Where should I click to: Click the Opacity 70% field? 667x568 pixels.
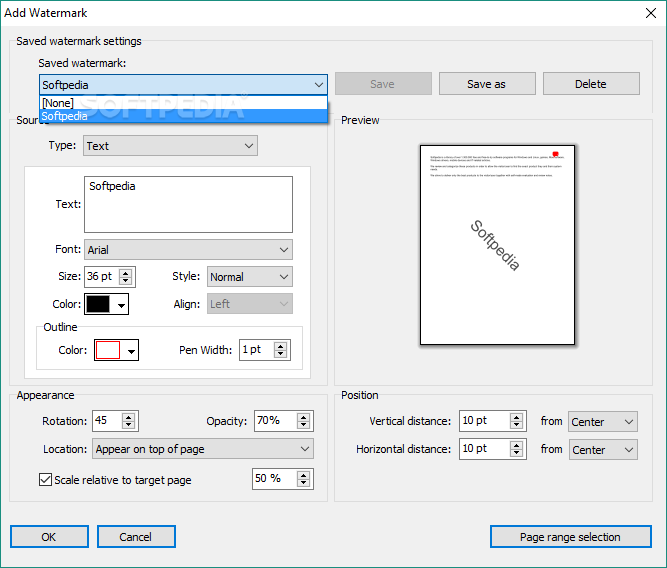click(276, 421)
